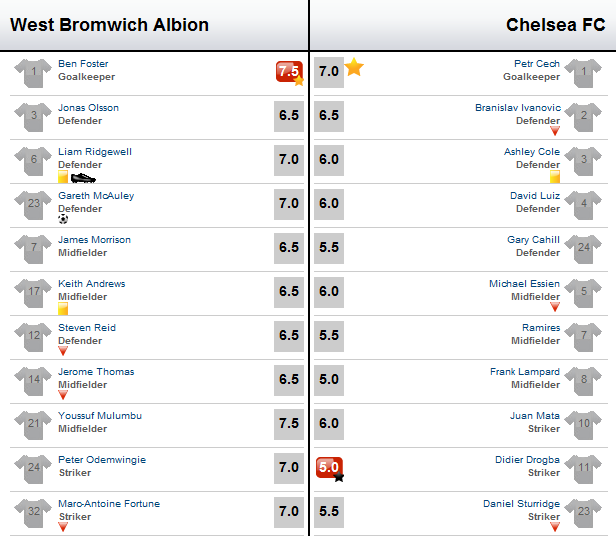Viewport: 616px width, 536px height.
Task: Click Keith Andrews' yellow card icon
Action: tap(63, 308)
